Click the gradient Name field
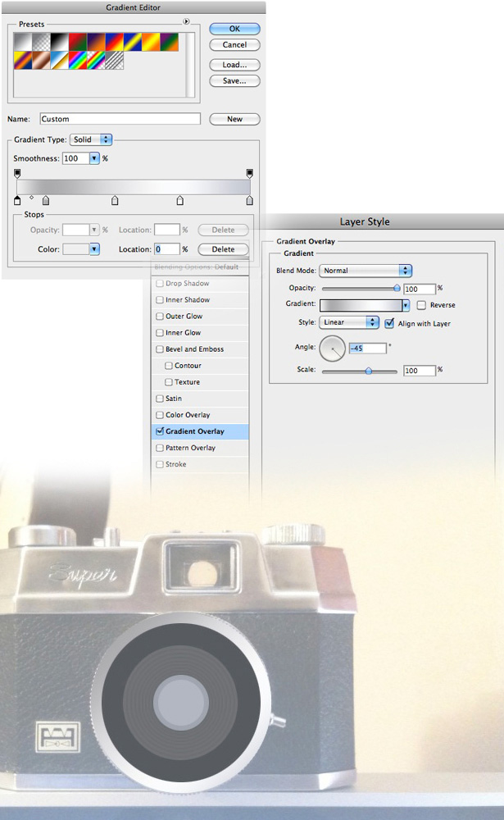This screenshot has width=504, height=820. 120,119
